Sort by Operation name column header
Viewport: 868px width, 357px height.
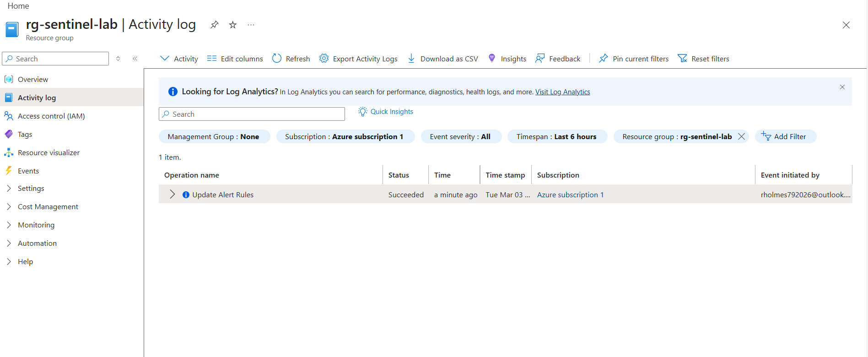coord(192,175)
